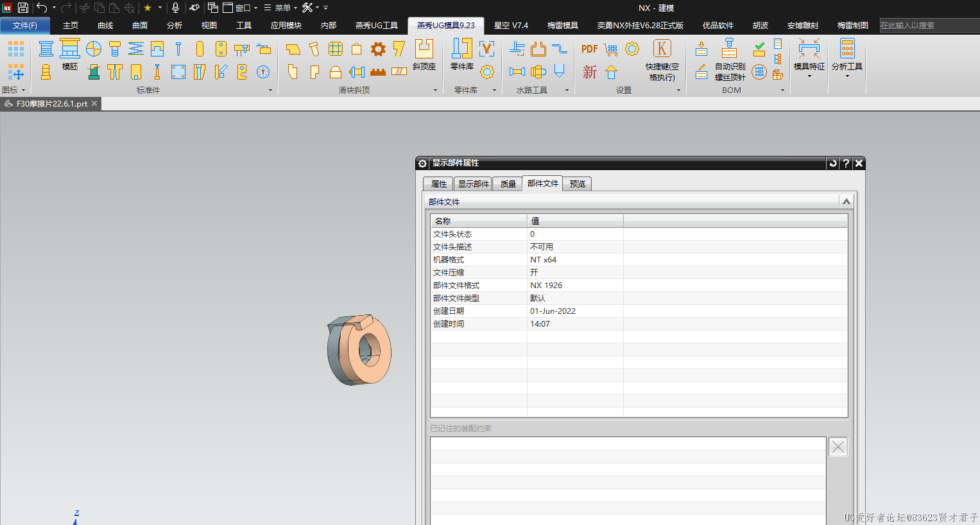This screenshot has height=525, width=980.
Task: Click the 模具特征 mold feature icon
Action: tap(809, 58)
